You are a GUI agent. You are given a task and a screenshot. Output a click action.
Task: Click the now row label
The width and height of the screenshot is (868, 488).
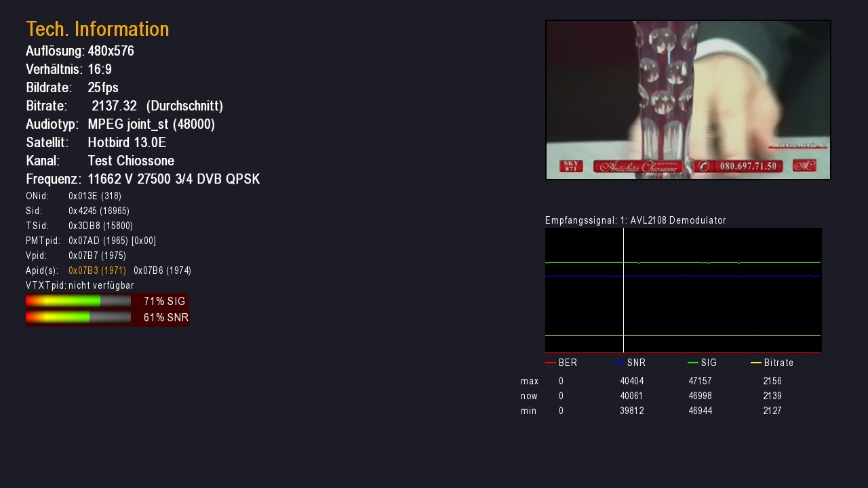[x=529, y=396]
